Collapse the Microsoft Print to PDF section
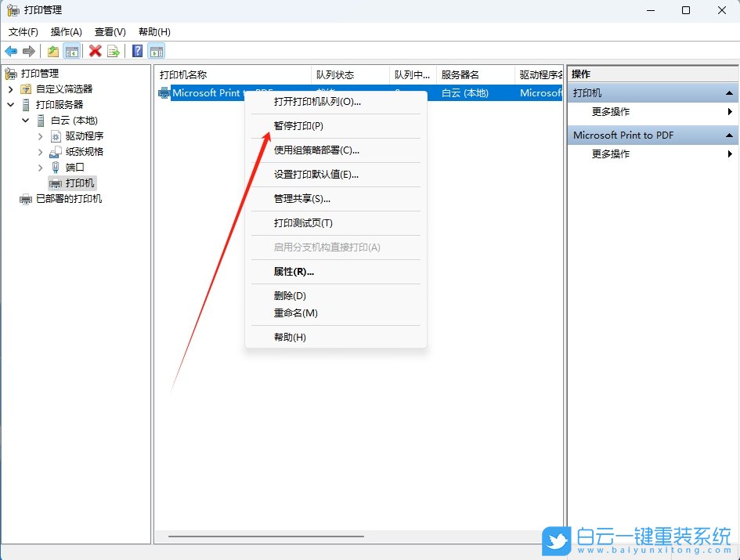This screenshot has height=560, width=740. [x=728, y=135]
